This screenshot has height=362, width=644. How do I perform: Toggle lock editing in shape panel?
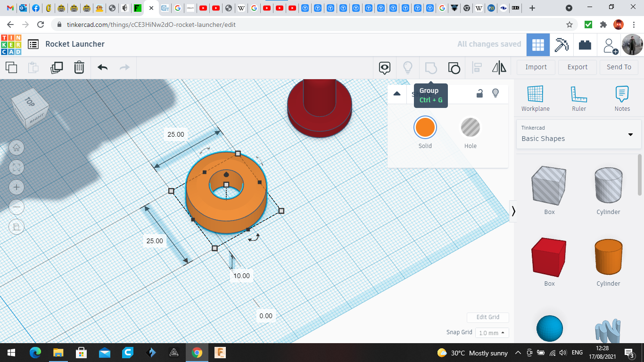coord(479,93)
